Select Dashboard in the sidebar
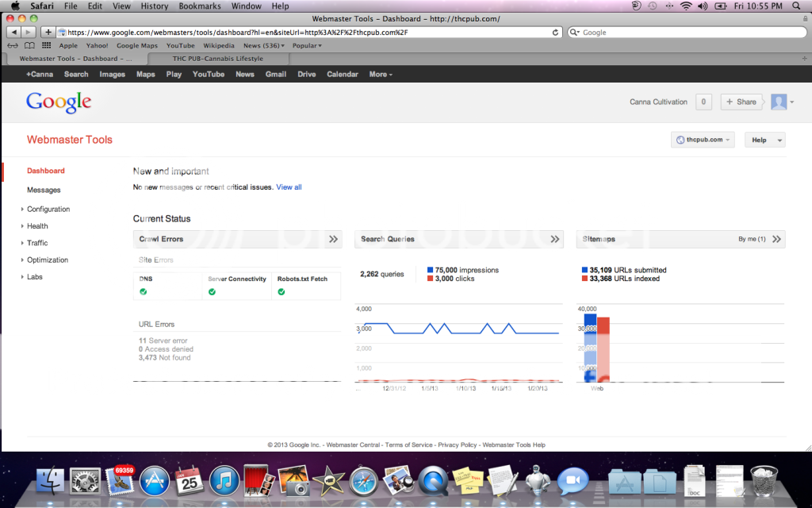 point(45,171)
